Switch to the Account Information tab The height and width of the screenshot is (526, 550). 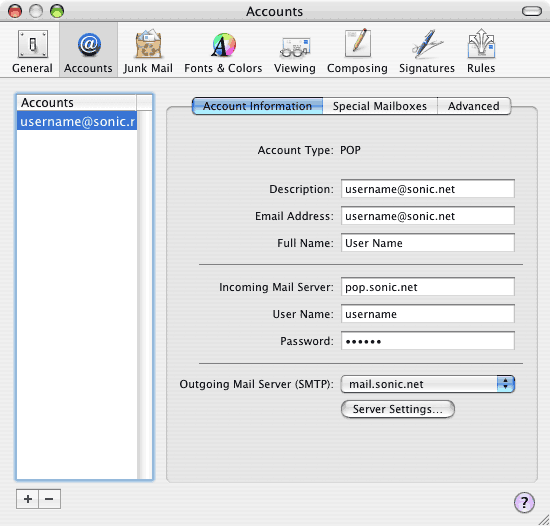pyautogui.click(x=257, y=106)
